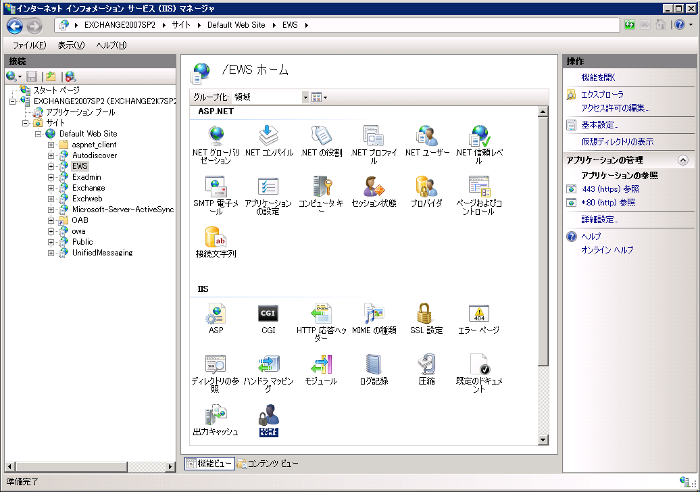Open the 表示(V) menu
This screenshot has width=700, height=492.
point(71,45)
